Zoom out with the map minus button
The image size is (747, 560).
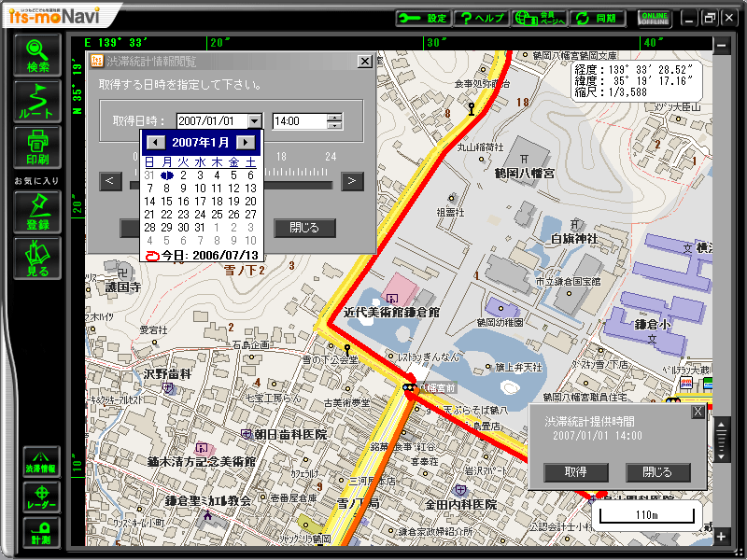coord(721,46)
